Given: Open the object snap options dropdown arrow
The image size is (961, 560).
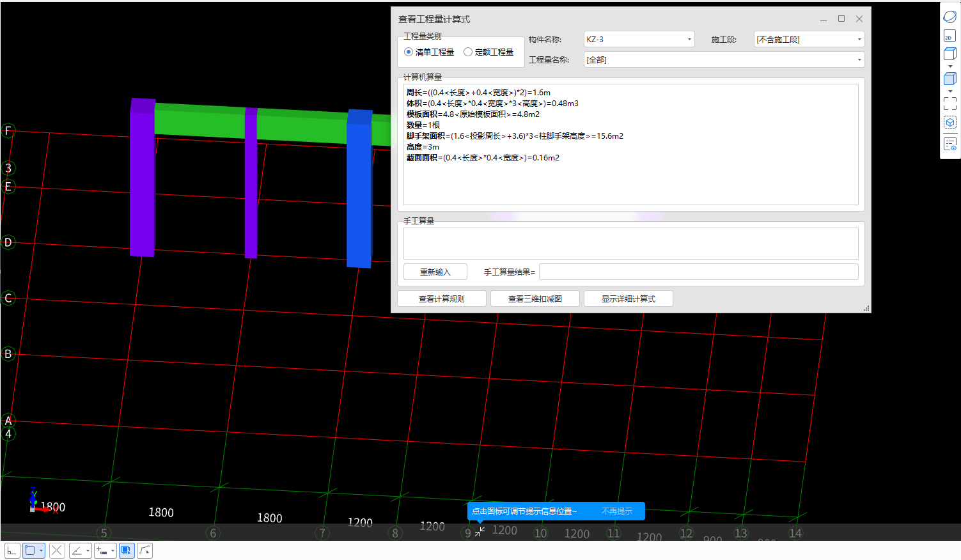Looking at the screenshot, I should (41, 550).
